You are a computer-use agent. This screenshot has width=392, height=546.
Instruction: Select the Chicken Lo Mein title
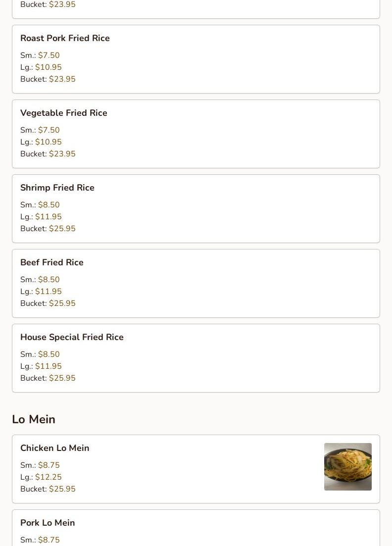[x=54, y=448]
